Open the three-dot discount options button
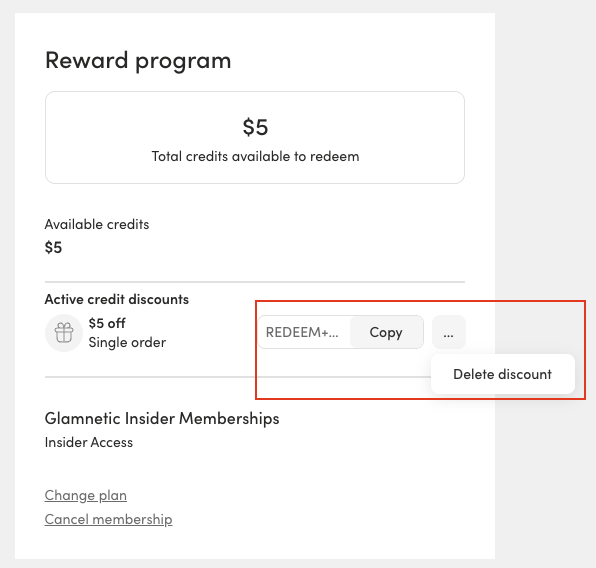 coord(449,332)
